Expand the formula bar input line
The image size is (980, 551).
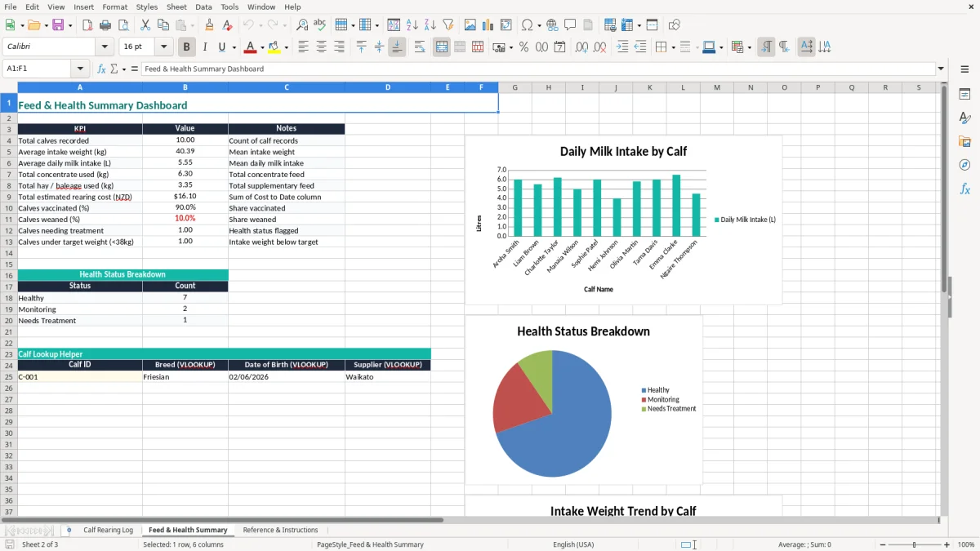tap(942, 69)
